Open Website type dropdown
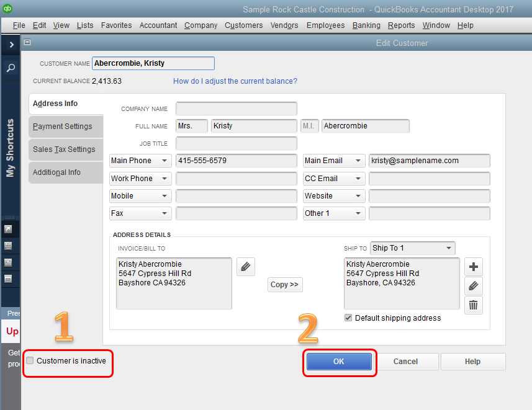This screenshot has width=532, height=410. [x=334, y=195]
